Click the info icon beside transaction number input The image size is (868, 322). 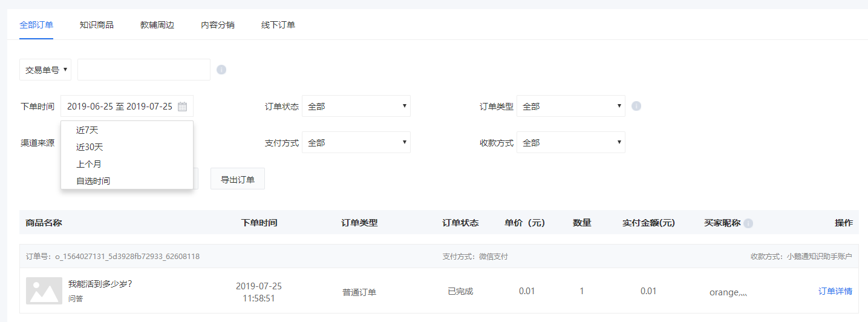tap(221, 70)
